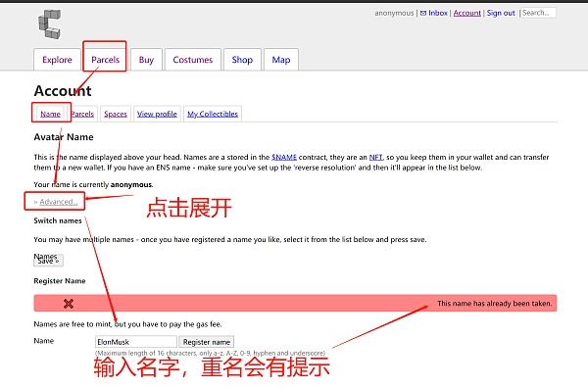This screenshot has width=588, height=388.
Task: Click 'Your name is currently anonymous' text
Action: [93, 185]
